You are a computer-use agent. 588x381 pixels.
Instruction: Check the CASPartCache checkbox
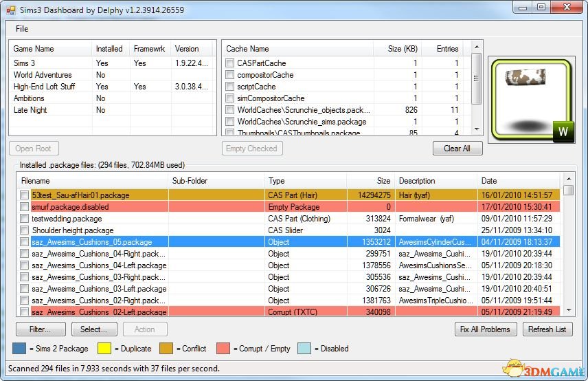(229, 63)
